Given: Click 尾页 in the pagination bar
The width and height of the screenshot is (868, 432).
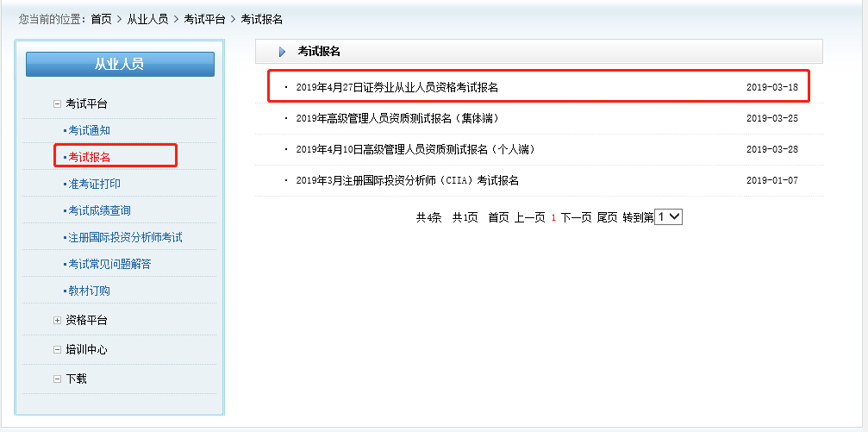Looking at the screenshot, I should click(x=608, y=217).
